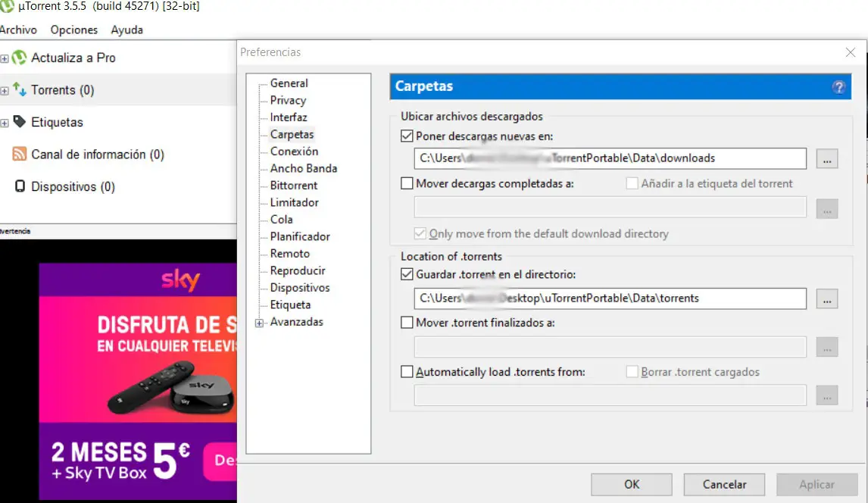
Task: Select Planificador in preferences tree
Action: (300, 236)
